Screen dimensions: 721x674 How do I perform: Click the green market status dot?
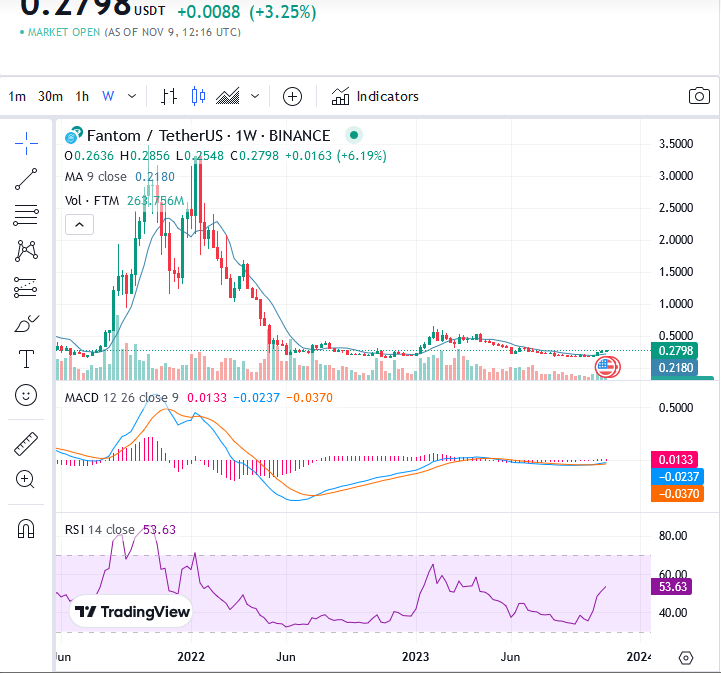pos(354,135)
